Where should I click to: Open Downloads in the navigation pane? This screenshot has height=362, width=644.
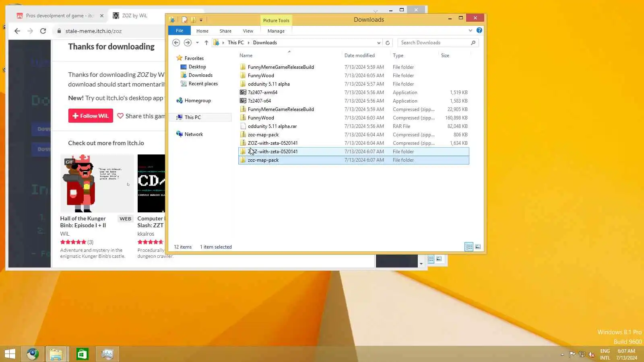(200, 75)
